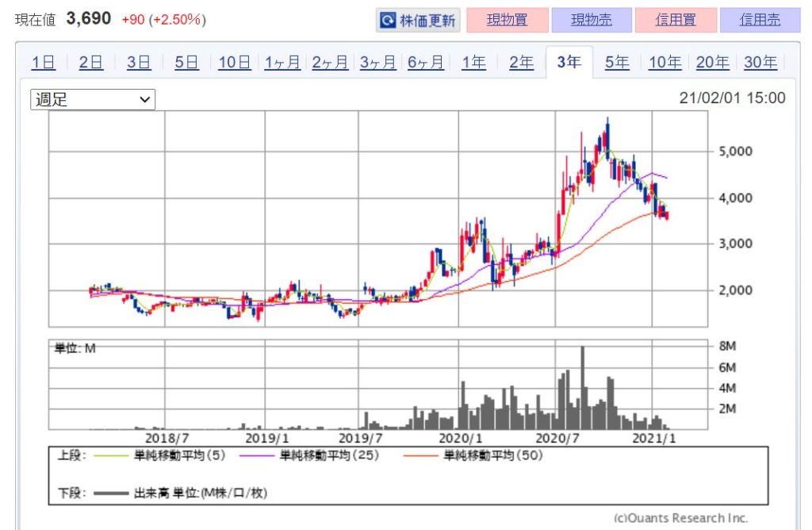
Task: Select the 3日 period tab
Action: click(138, 63)
